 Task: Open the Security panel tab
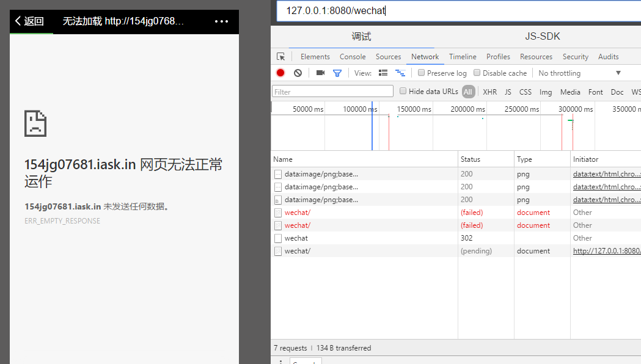[576, 57]
